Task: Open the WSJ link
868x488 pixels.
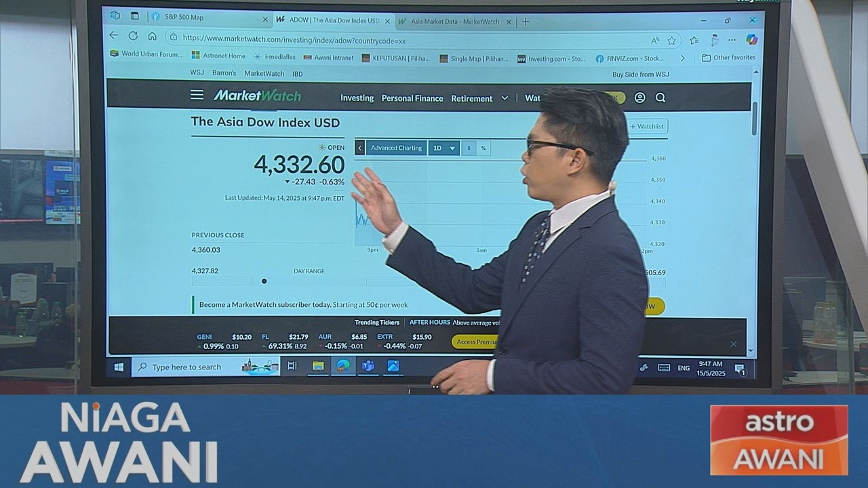Action: [x=197, y=73]
